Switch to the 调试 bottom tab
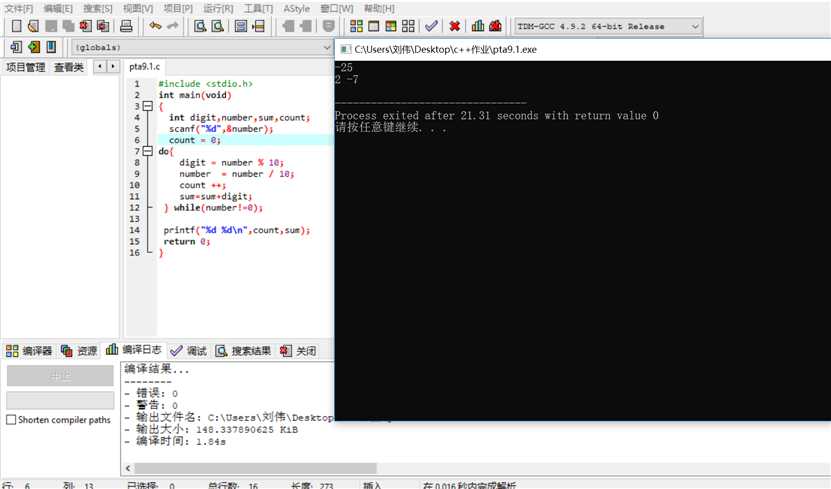The width and height of the screenshot is (831, 489). (189, 351)
